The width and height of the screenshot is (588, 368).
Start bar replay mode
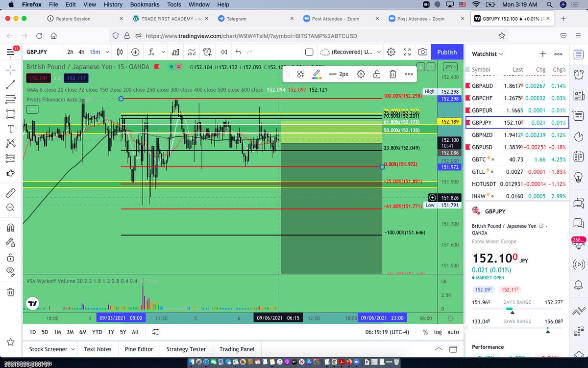tap(223, 52)
